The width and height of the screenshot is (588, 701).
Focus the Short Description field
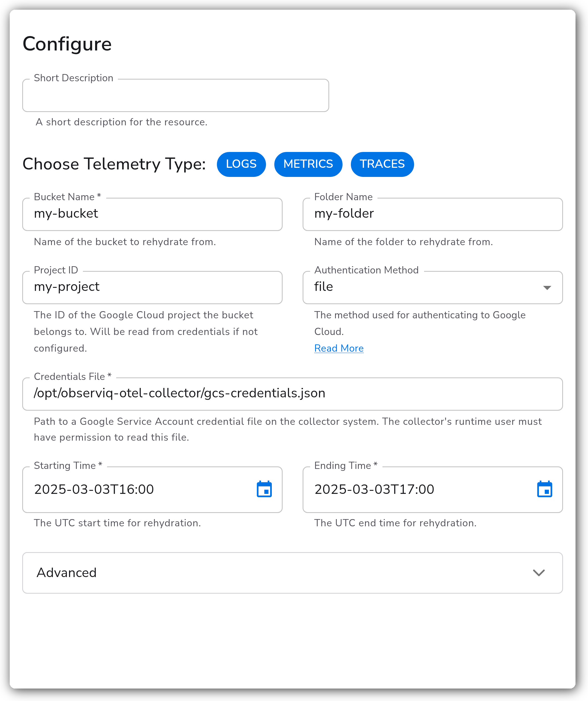click(176, 95)
